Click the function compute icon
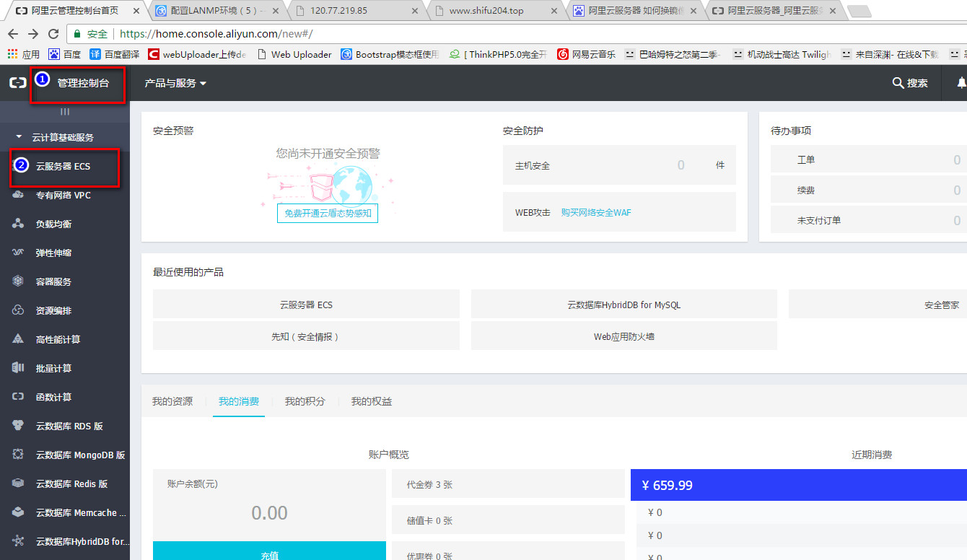The width and height of the screenshot is (967, 560). [19, 397]
